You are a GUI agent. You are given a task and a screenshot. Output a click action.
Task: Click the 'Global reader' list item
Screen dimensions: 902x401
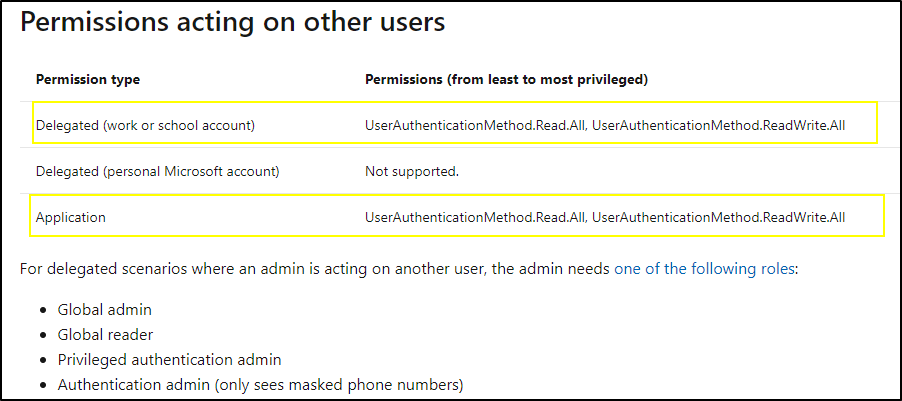[x=108, y=335]
